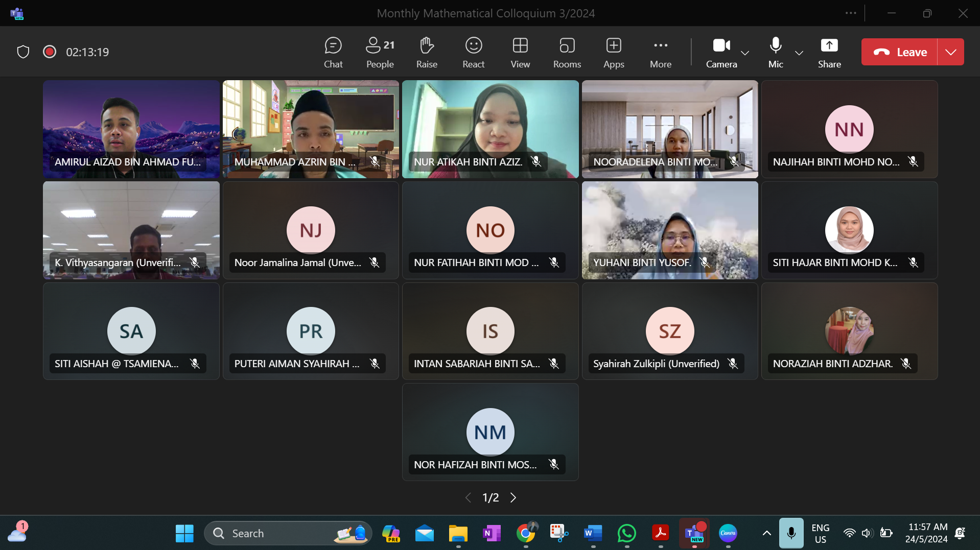Screen dimensions: 980x550
Task: Open File Explorer from taskbar
Action: [458, 533]
